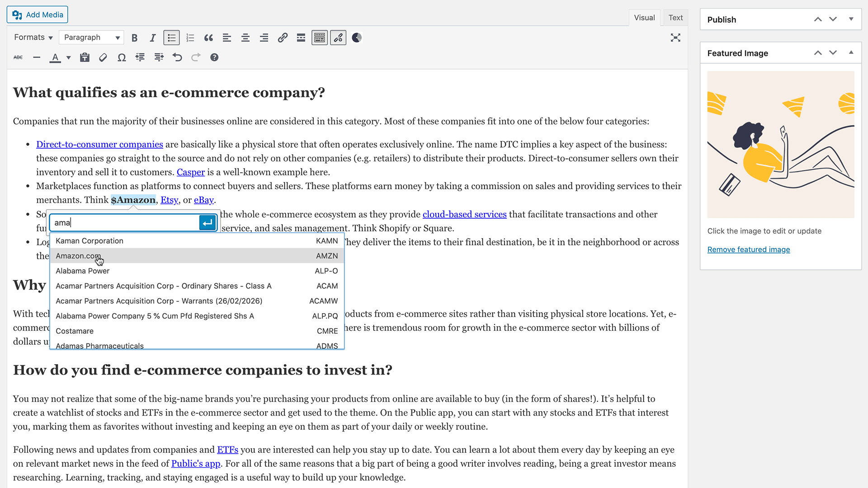Decrease the indent
The width and height of the screenshot is (868, 488).
[x=140, y=57]
